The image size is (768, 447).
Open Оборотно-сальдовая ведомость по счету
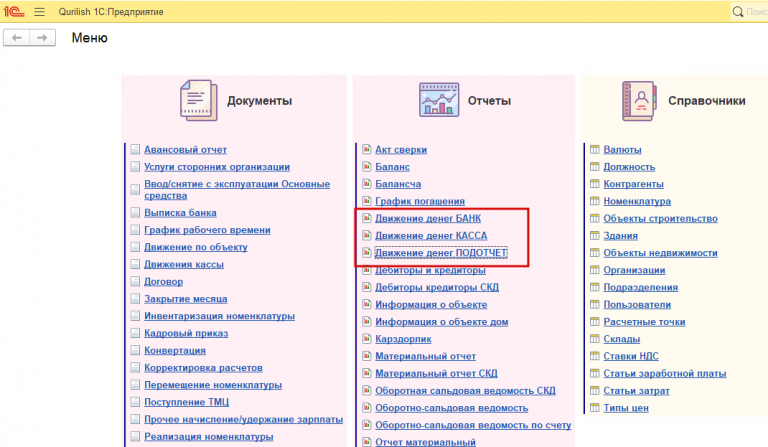[473, 425]
